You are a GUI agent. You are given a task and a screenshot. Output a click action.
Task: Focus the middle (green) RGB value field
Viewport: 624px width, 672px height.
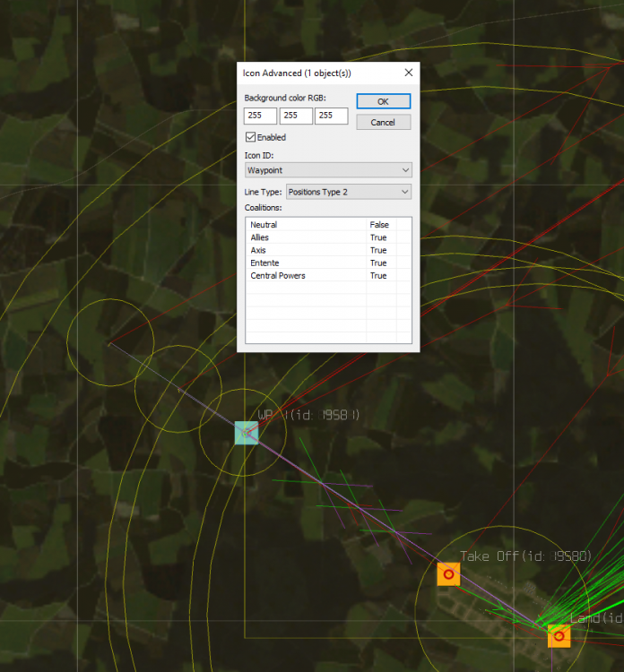(296, 116)
